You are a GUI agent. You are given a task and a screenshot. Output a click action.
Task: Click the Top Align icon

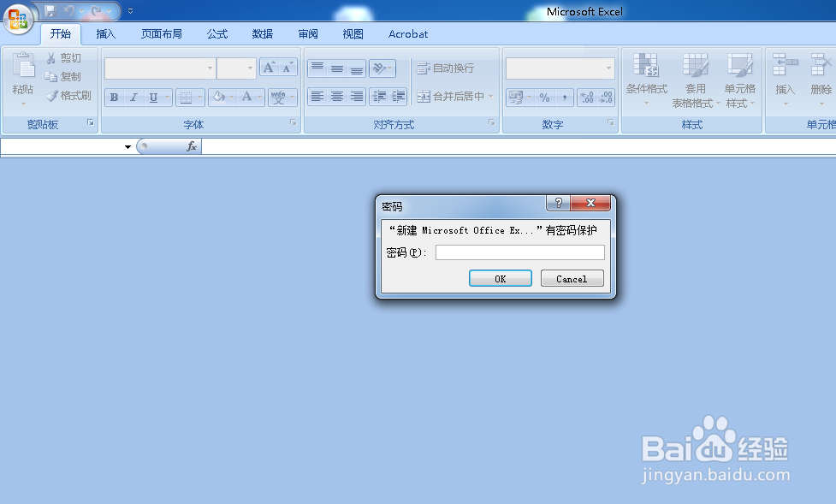pyautogui.click(x=317, y=68)
